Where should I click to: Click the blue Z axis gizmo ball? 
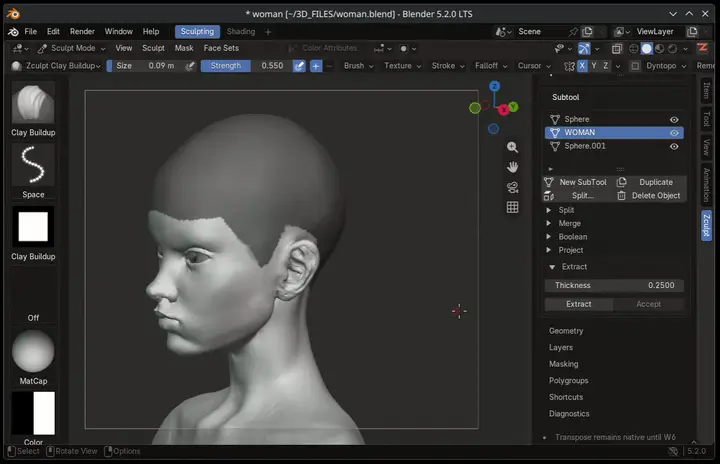pyautogui.click(x=494, y=86)
